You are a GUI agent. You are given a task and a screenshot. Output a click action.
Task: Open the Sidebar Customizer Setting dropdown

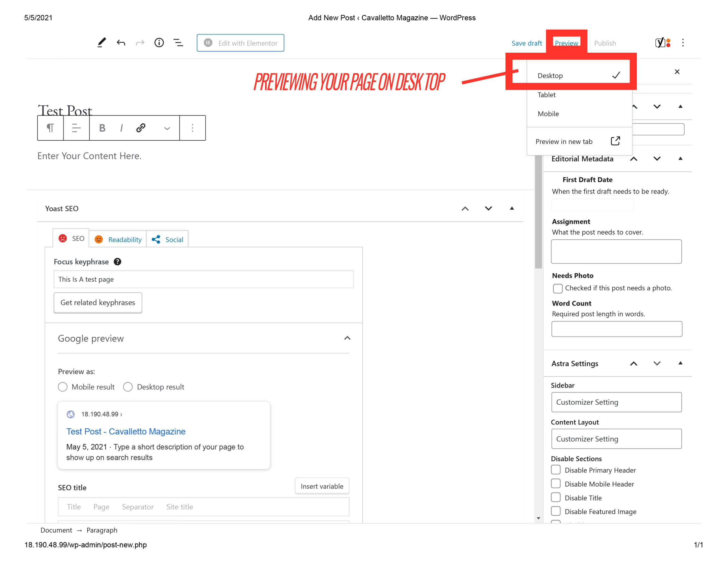pos(616,402)
